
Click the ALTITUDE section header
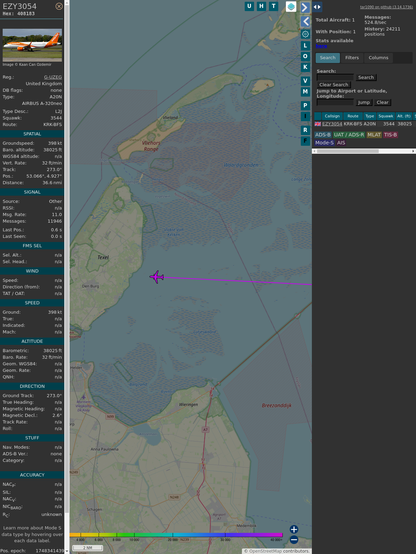coord(32,341)
